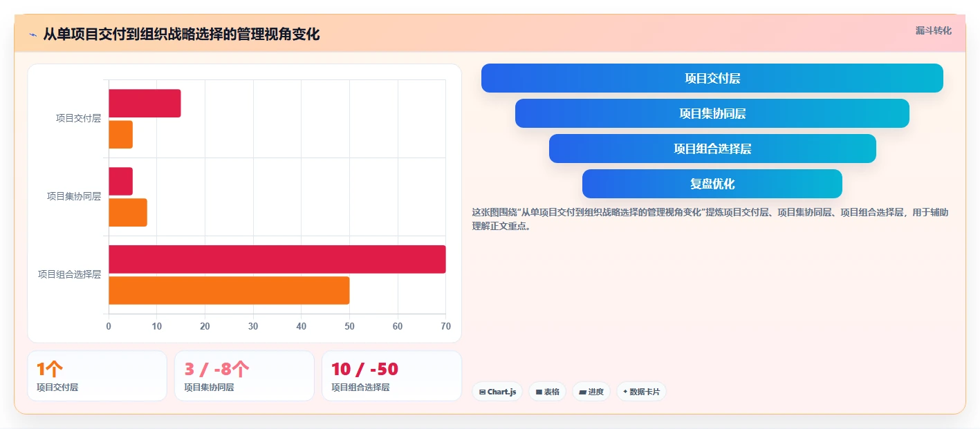Screen dimensions: 980x429
Task: Click the 项目交付层 y-axis label
Action: [x=78, y=118]
